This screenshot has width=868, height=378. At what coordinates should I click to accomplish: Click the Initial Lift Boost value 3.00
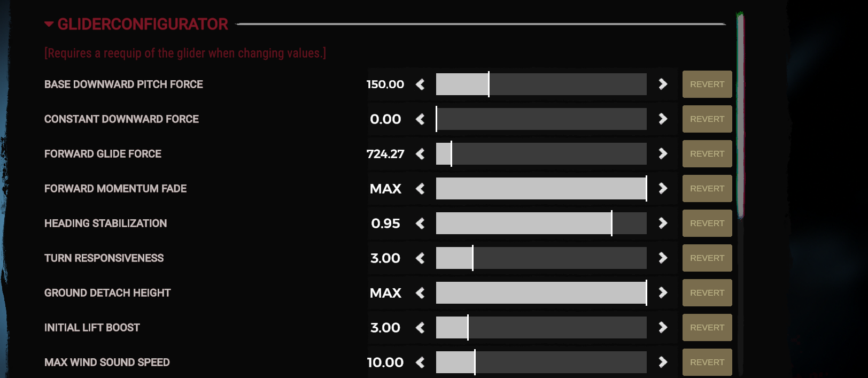coord(385,328)
